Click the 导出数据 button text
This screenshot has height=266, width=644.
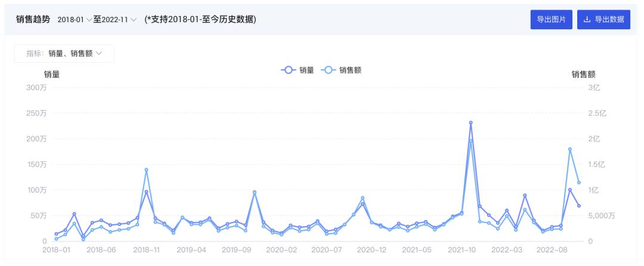(609, 20)
